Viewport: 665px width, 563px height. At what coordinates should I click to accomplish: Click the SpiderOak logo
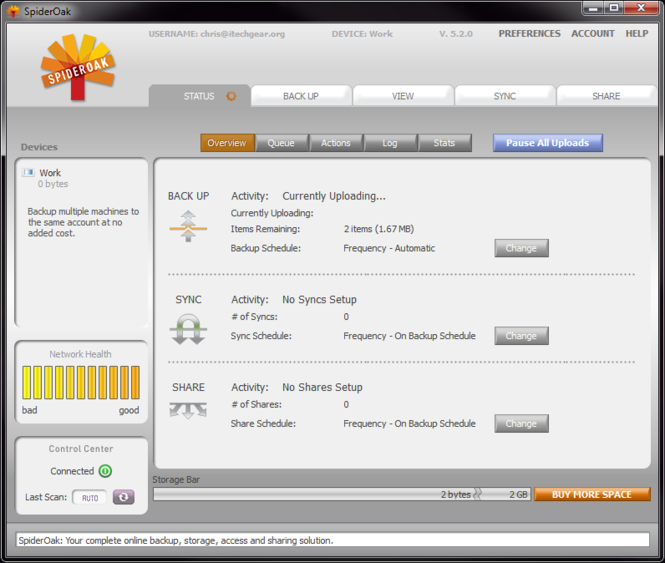point(78,67)
